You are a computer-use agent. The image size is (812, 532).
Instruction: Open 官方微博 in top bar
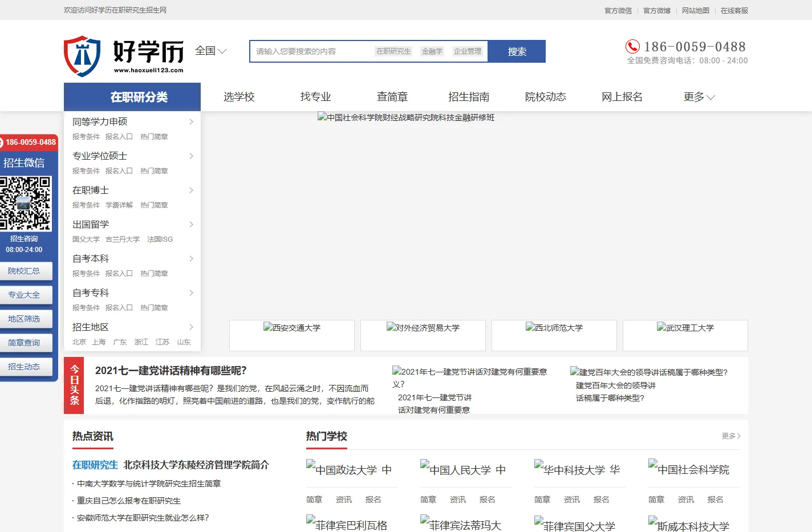tap(657, 10)
